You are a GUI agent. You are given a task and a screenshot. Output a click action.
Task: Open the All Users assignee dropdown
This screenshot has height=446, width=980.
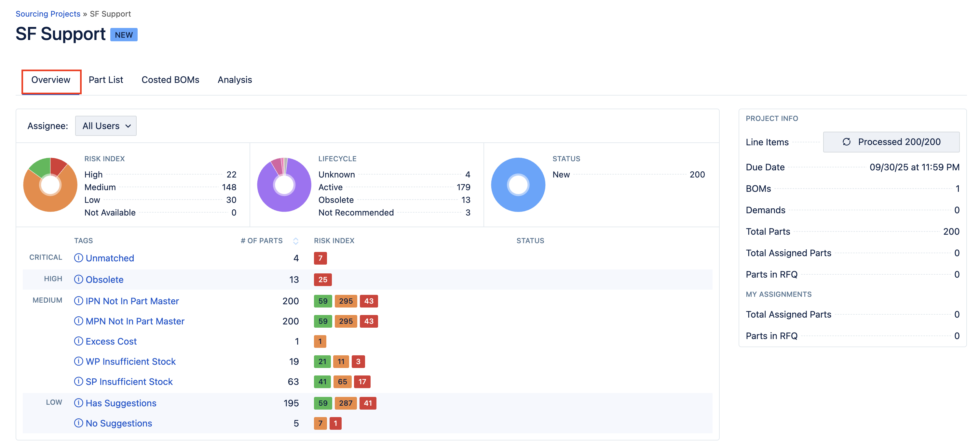pos(106,126)
